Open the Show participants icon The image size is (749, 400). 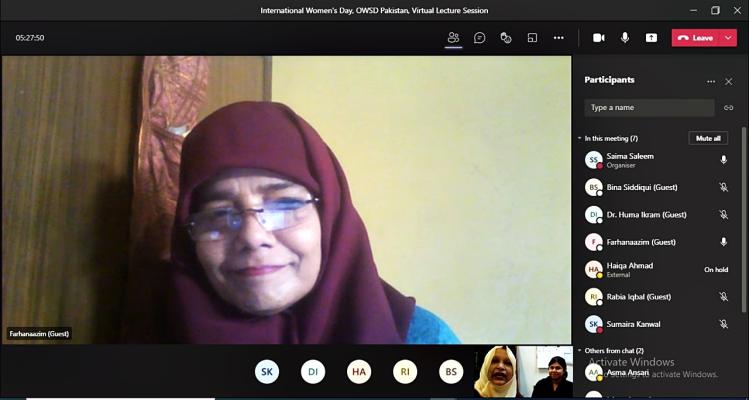453,38
